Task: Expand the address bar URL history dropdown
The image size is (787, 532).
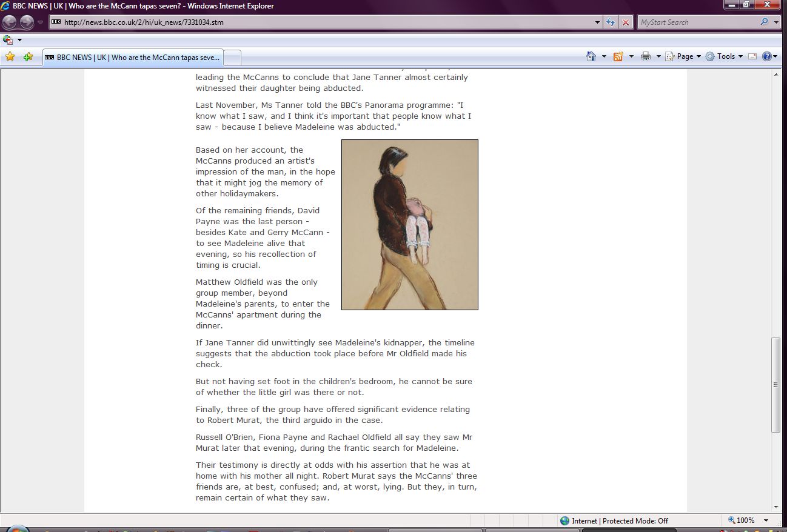Action: (x=598, y=22)
